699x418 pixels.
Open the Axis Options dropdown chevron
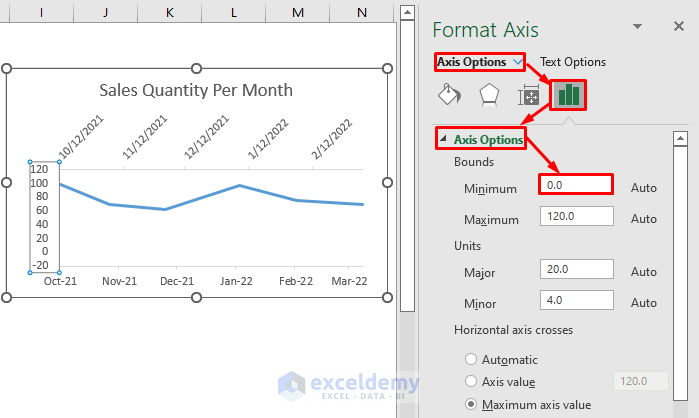coord(518,61)
